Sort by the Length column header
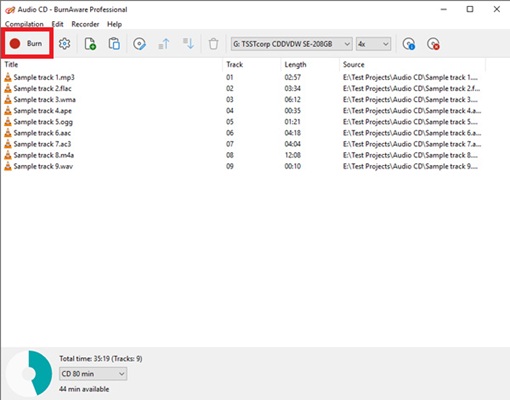510x400 pixels. coord(310,64)
